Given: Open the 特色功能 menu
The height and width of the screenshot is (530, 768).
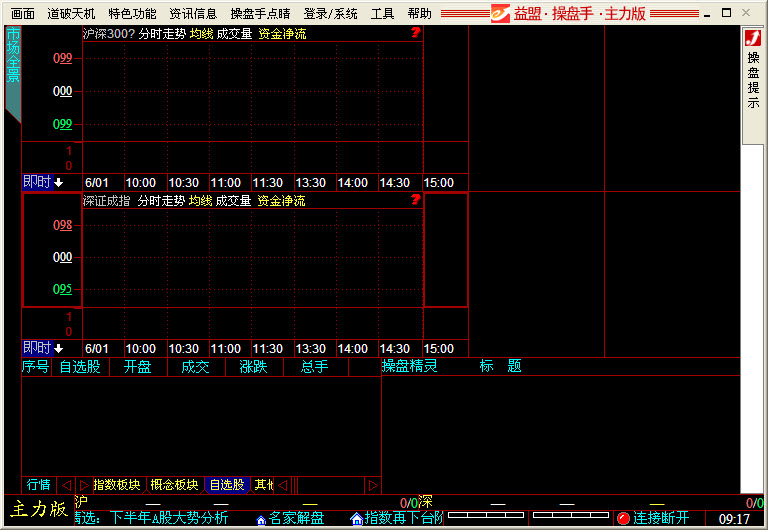Looking at the screenshot, I should 132,14.
